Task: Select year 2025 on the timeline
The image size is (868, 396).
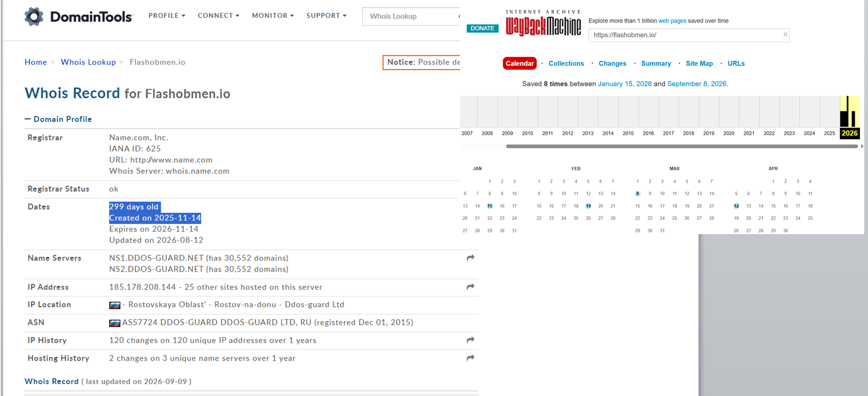Action: pyautogui.click(x=829, y=133)
